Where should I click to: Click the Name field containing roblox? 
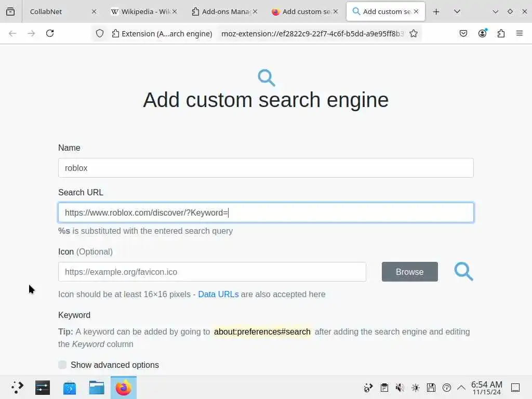click(265, 168)
